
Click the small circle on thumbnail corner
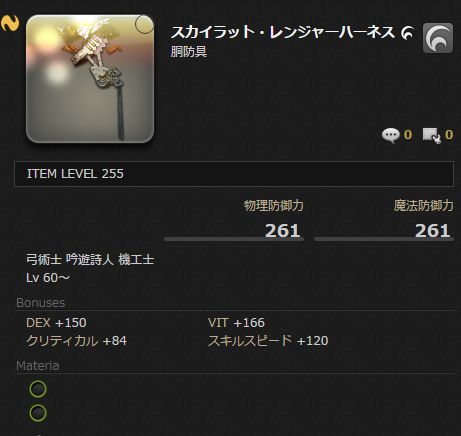pyautogui.click(x=144, y=24)
